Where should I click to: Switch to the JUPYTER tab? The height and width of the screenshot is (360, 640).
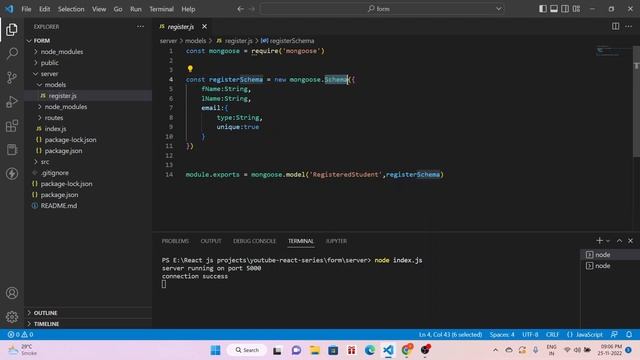pyautogui.click(x=336, y=241)
